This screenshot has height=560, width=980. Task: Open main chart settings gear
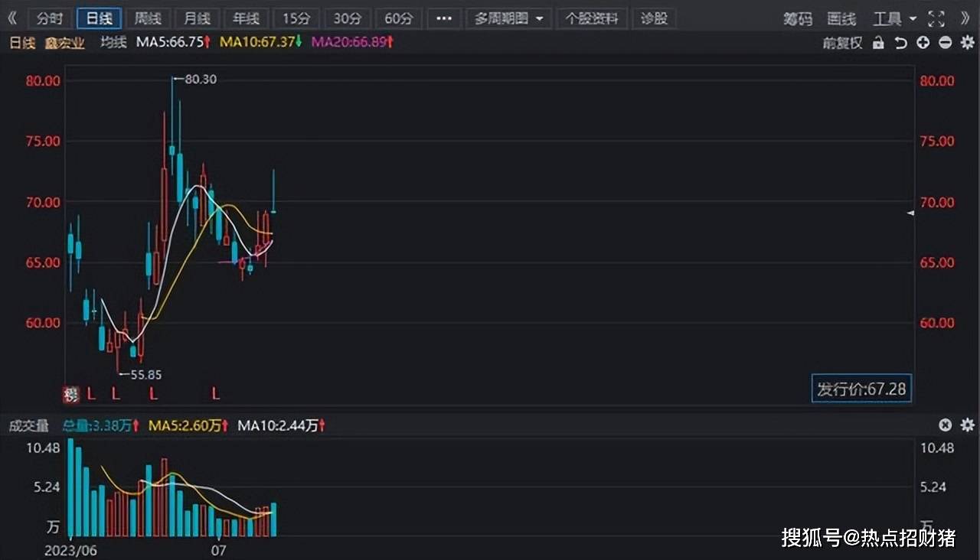pos(968,43)
